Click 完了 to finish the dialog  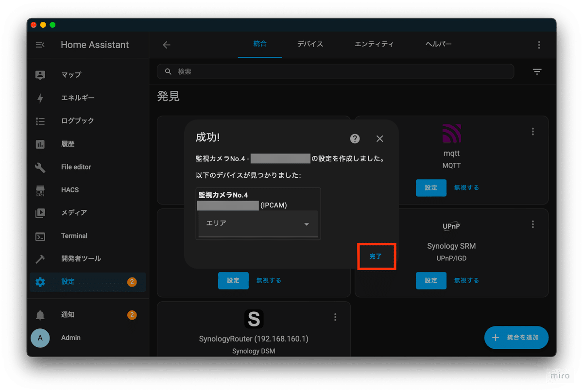click(x=376, y=256)
